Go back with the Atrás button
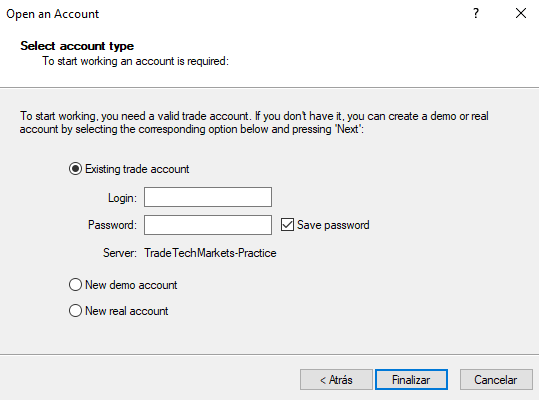 (x=336, y=380)
